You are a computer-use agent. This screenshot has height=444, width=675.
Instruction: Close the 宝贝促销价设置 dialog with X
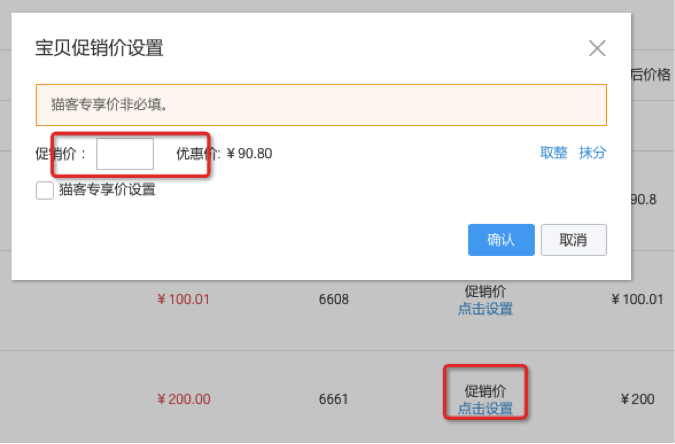coord(597,48)
